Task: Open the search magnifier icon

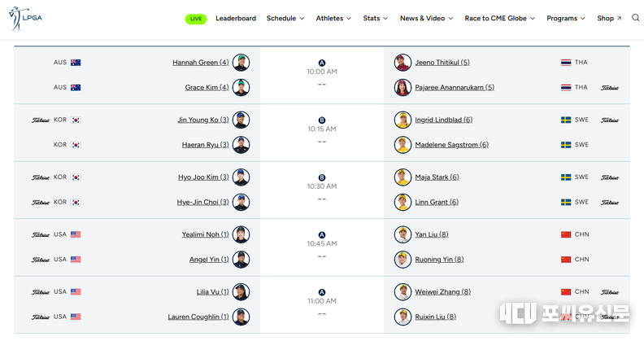Action: coord(636,18)
